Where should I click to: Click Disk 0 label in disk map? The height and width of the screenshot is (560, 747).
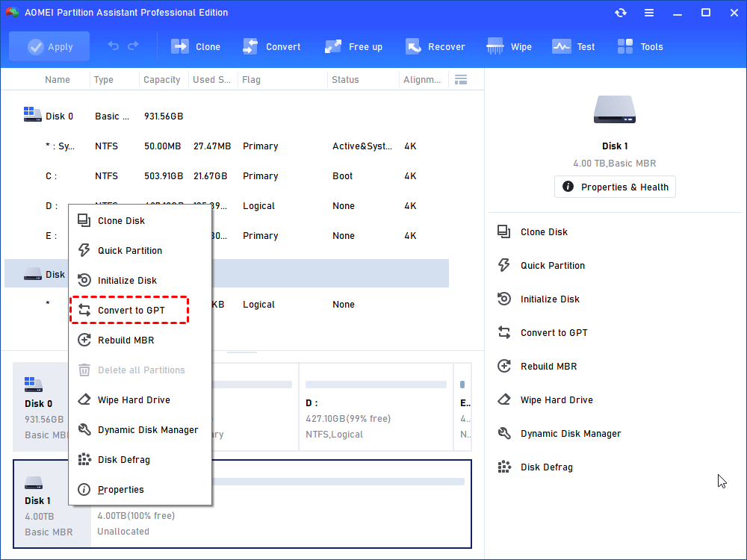tap(39, 404)
